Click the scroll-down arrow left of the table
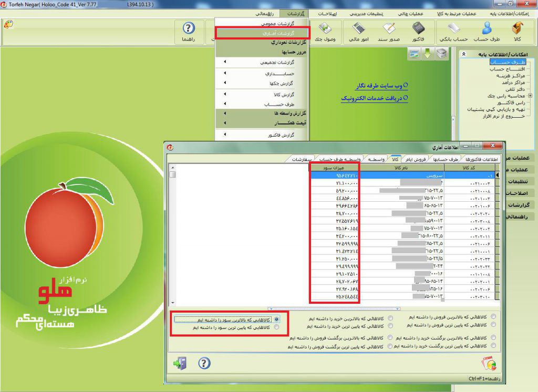 tap(172, 303)
